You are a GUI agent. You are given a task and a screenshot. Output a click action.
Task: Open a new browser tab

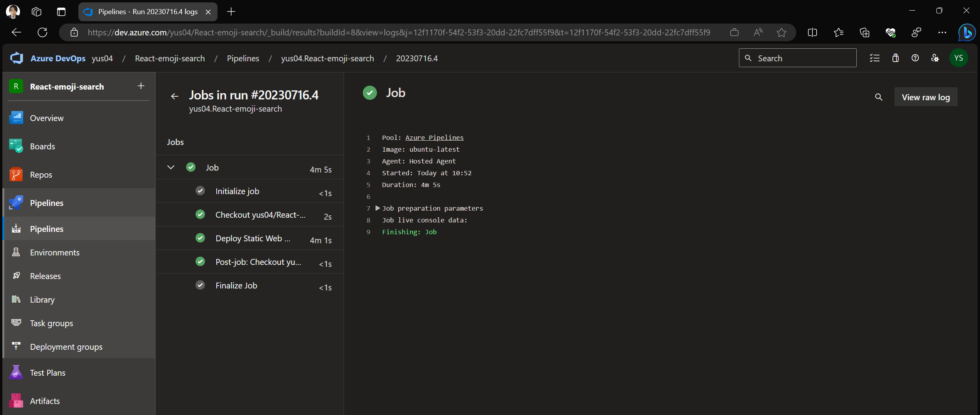tap(231, 12)
